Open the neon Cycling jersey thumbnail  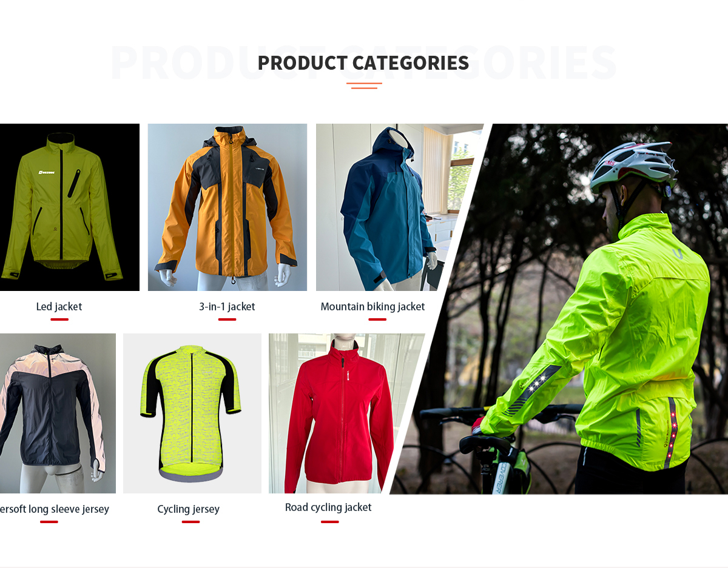[192, 413]
